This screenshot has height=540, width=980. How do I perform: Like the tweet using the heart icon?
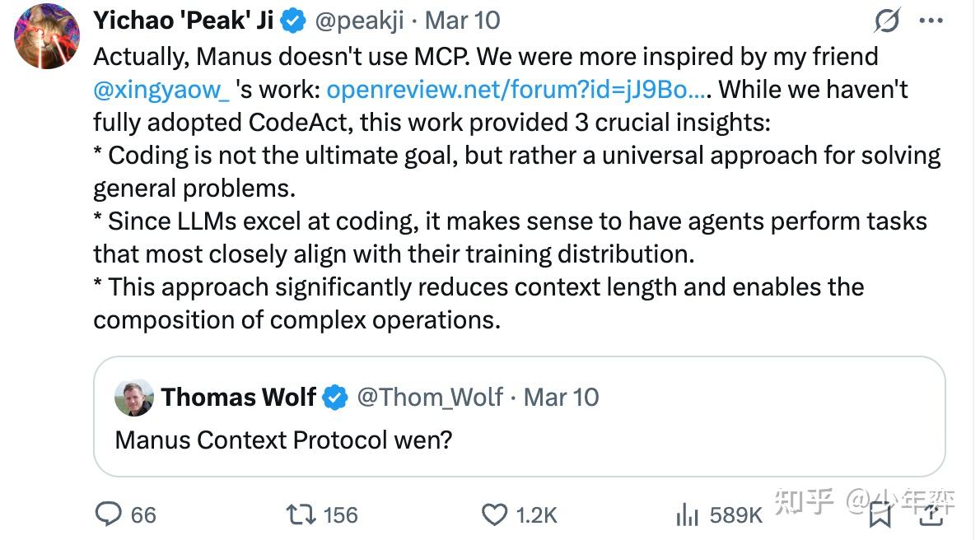coord(494,515)
